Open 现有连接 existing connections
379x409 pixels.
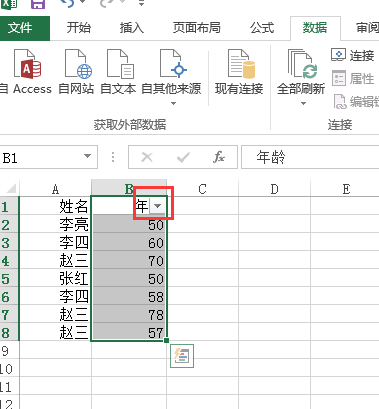tap(239, 72)
